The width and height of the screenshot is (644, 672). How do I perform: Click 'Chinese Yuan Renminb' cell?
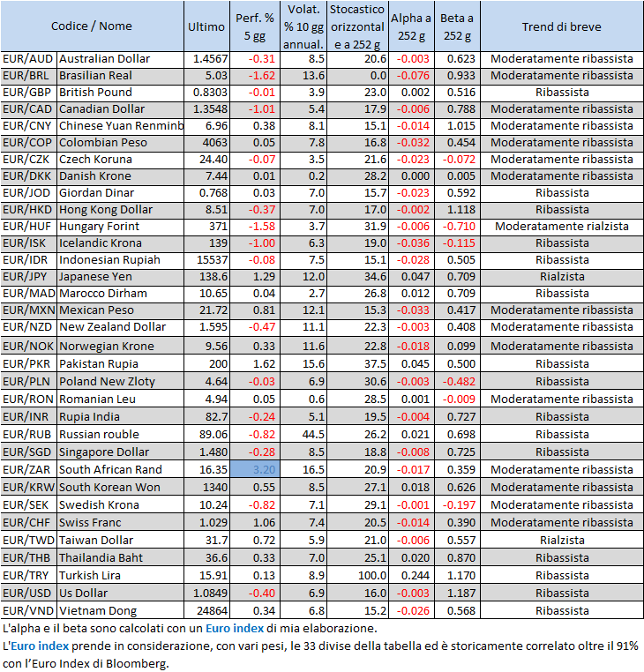(x=121, y=126)
